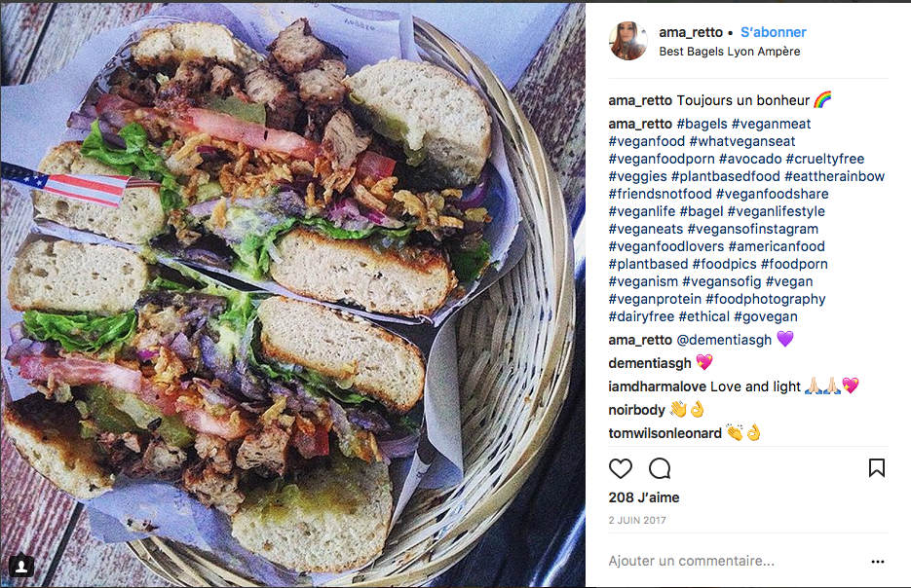The width and height of the screenshot is (911, 588).
Task: Open Best Bagels Lyon Ampère location
Action: 729,52
